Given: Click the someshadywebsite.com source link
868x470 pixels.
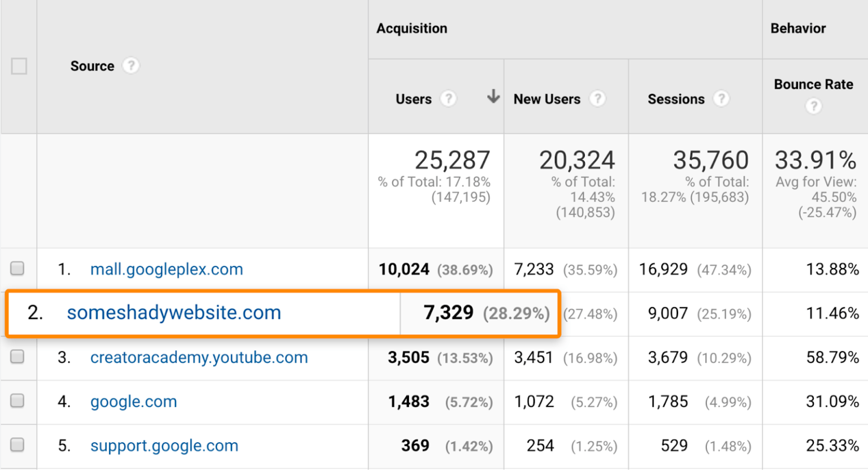Looking at the screenshot, I should pyautogui.click(x=173, y=313).
